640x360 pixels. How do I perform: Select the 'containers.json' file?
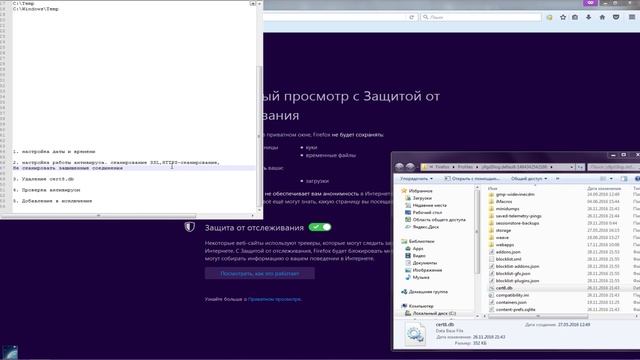click(x=511, y=302)
